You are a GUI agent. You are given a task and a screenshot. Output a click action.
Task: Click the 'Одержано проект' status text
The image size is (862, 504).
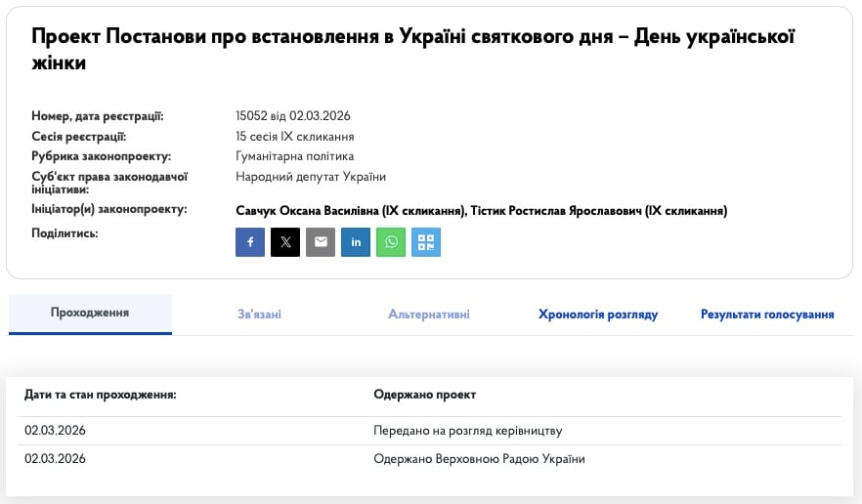pos(425,395)
